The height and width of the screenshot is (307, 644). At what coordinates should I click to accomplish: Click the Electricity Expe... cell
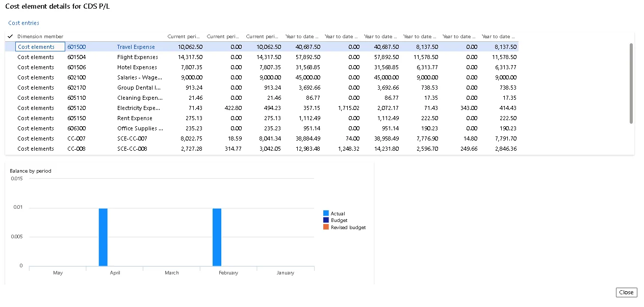click(x=139, y=108)
